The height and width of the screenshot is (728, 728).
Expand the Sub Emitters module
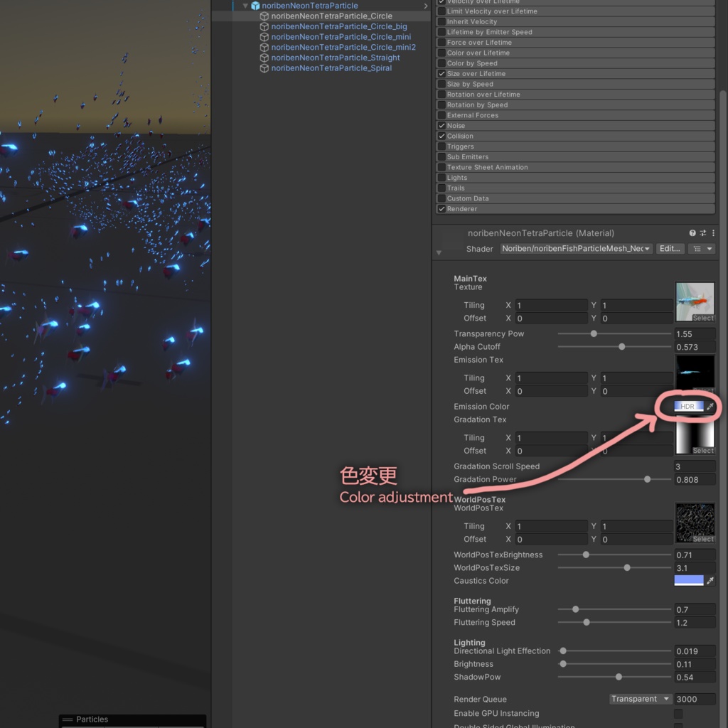click(575, 157)
